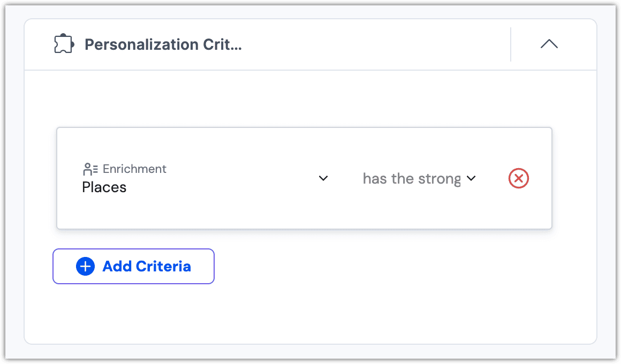Remove the Places criteria with red X
621x364 pixels.
click(x=518, y=178)
